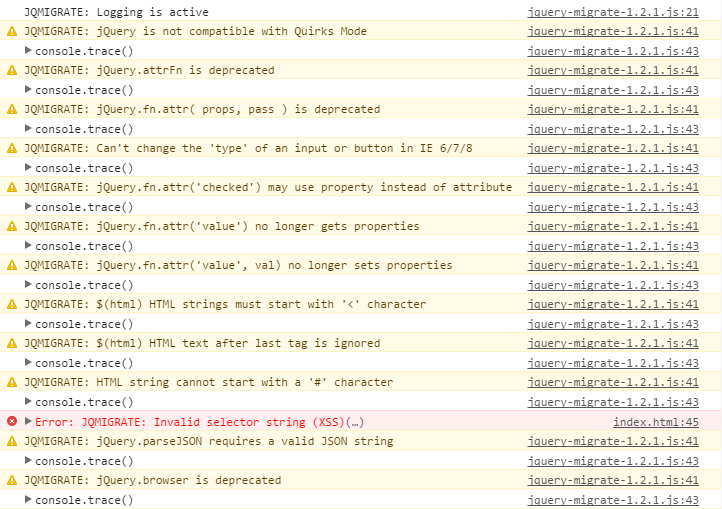Open js:41 link for jQuery.browser warning

(x=613, y=480)
